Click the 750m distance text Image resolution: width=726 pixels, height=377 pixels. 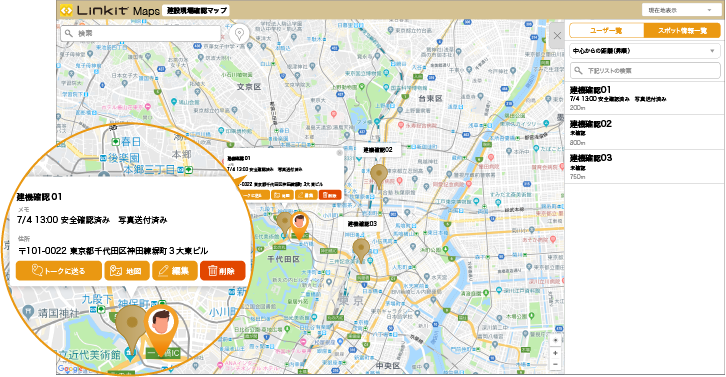[577, 177]
